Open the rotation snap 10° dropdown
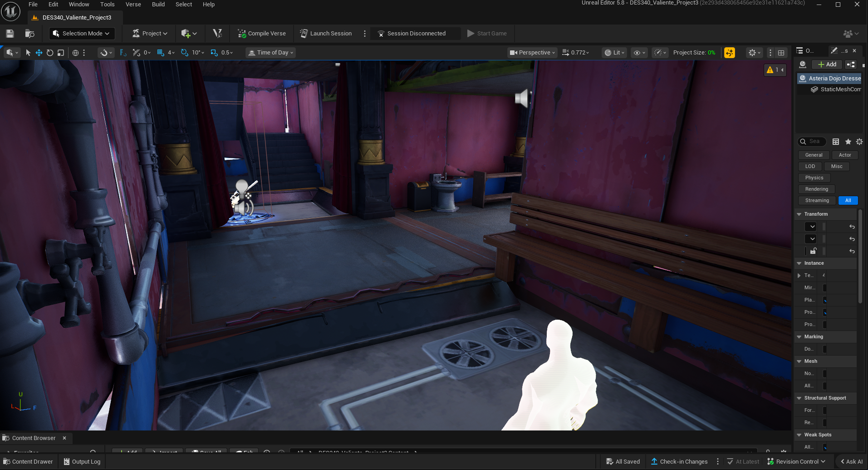The width and height of the screenshot is (868, 470). (x=198, y=53)
